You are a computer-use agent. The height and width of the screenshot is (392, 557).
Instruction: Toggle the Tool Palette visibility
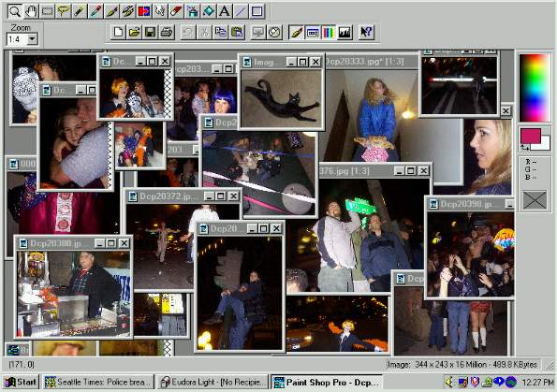point(296,33)
